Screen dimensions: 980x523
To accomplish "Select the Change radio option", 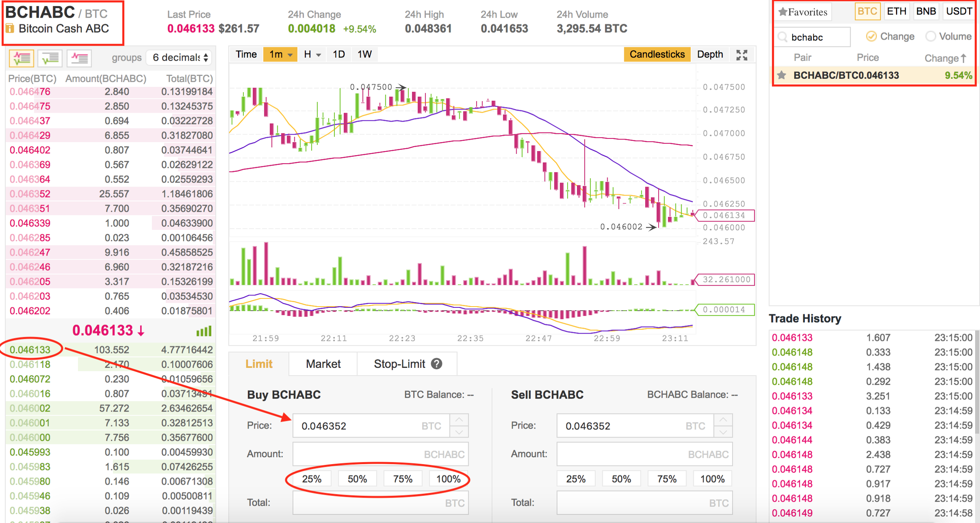I will coord(871,36).
